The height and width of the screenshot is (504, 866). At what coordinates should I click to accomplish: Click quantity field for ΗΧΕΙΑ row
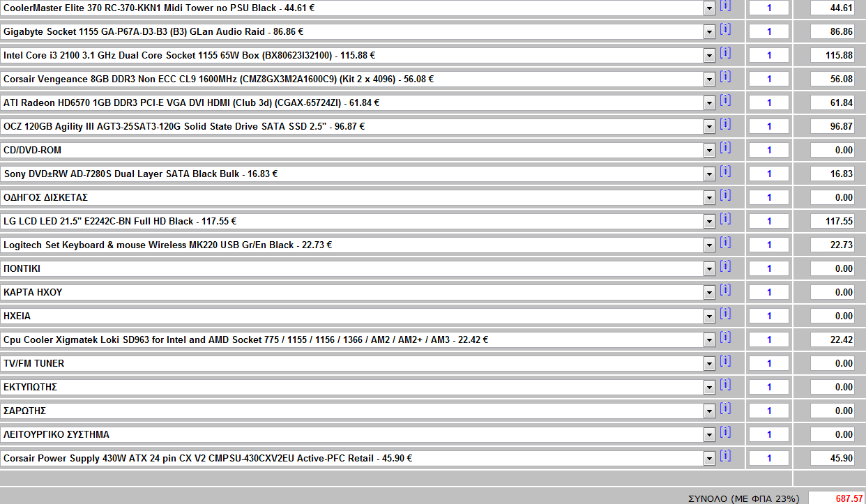769,316
